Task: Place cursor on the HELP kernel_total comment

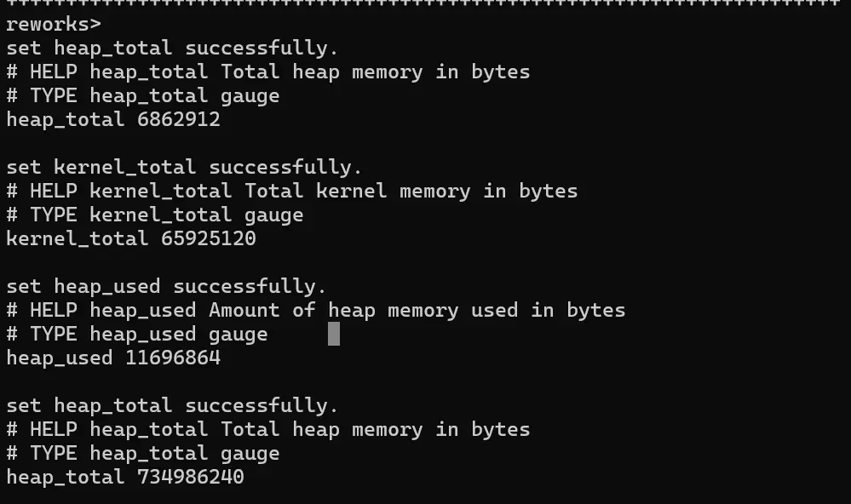Action: point(291,191)
